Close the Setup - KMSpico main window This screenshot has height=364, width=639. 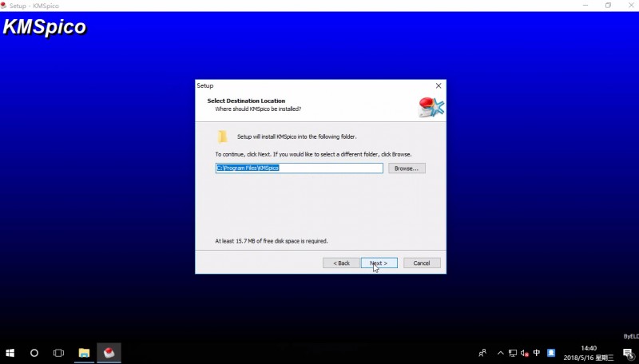(630, 6)
